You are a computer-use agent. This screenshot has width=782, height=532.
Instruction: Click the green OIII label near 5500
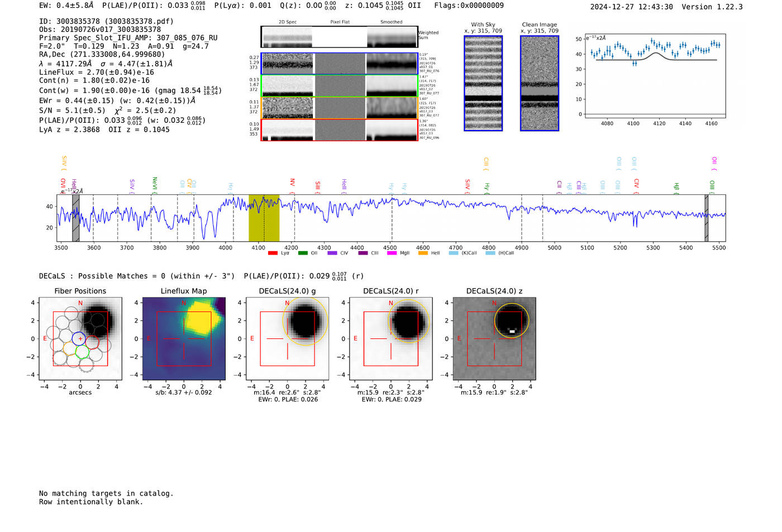712,187
